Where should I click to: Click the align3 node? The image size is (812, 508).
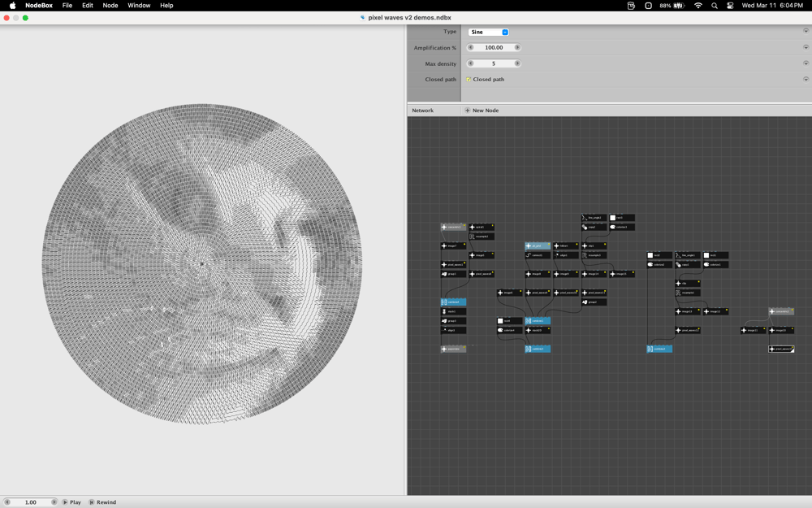[x=453, y=330]
